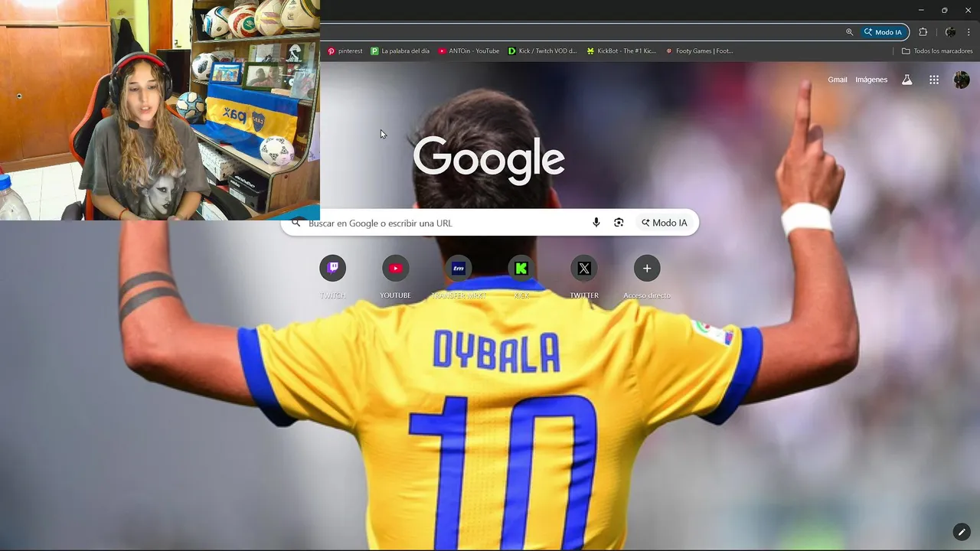Click the zoom icon in address bar
Viewport: 980px width, 551px height.
click(849, 32)
